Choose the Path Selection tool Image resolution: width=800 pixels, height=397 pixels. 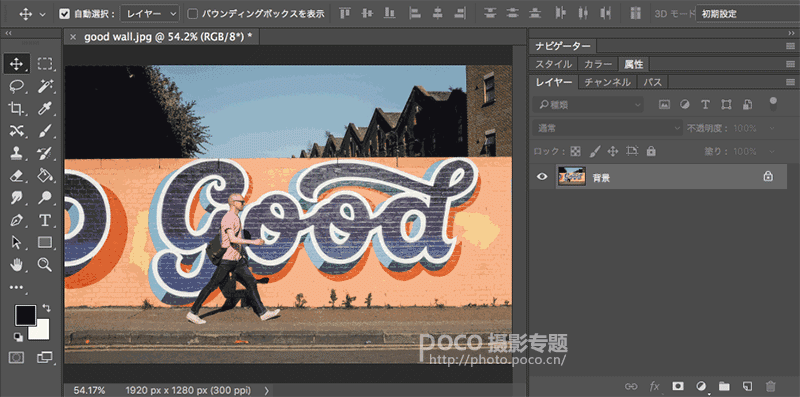(16, 242)
